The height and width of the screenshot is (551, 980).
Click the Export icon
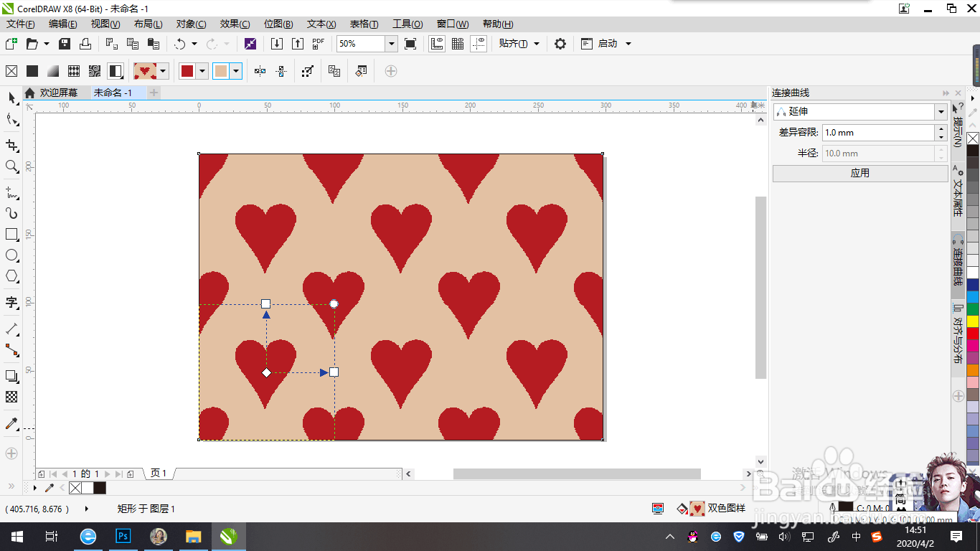point(298,44)
